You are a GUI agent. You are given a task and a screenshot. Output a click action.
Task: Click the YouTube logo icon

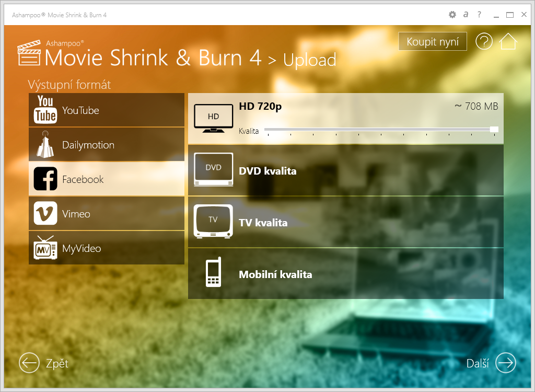45,110
